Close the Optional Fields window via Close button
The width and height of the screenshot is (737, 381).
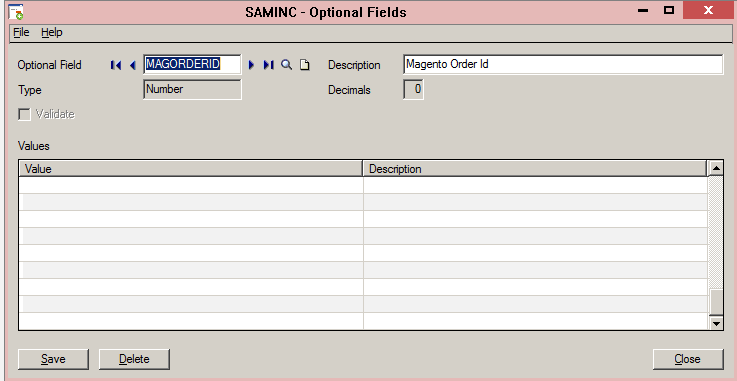tap(688, 359)
